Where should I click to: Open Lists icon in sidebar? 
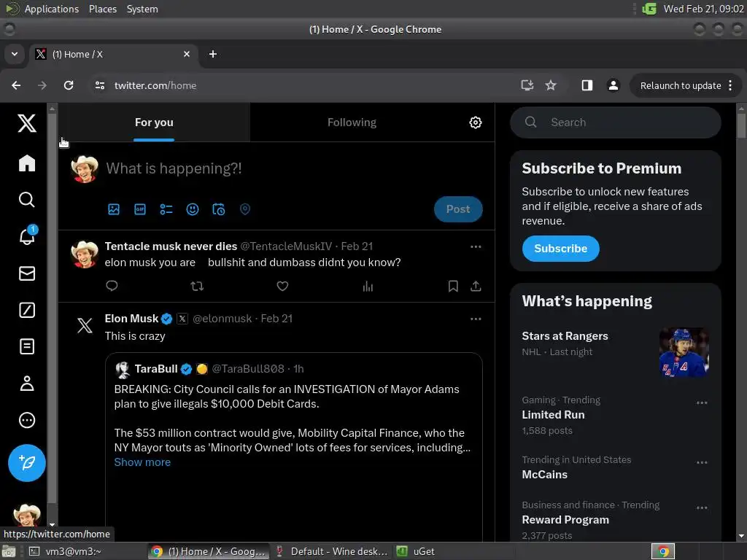click(x=27, y=346)
